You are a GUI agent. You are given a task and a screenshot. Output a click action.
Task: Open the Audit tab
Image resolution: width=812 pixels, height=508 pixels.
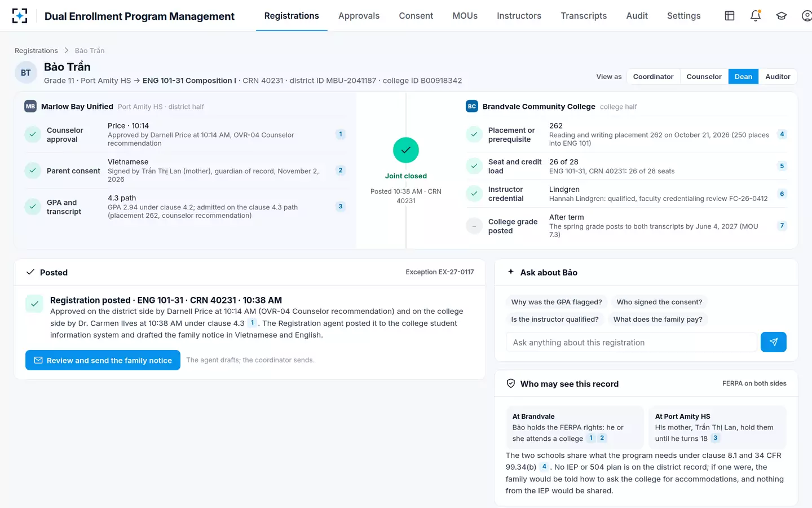pos(637,16)
